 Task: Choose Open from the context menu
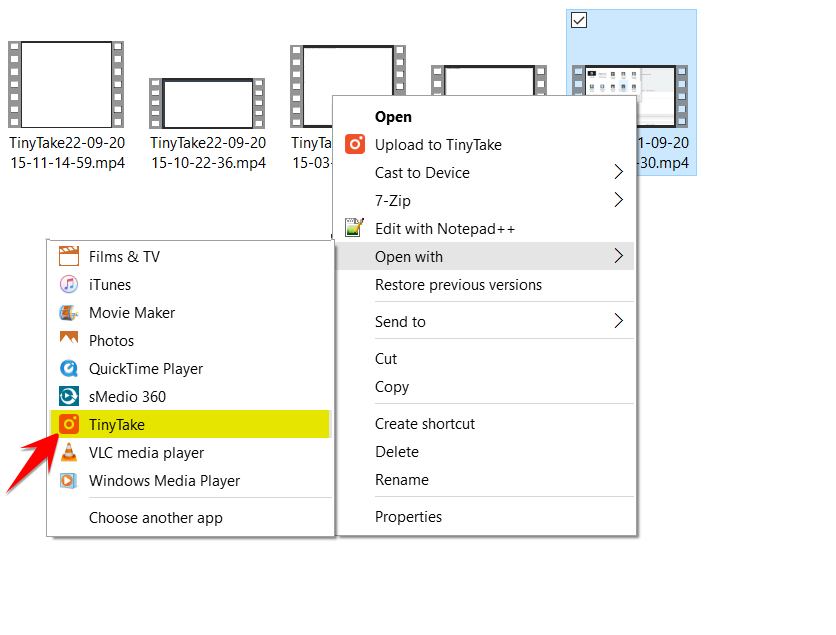click(x=485, y=117)
